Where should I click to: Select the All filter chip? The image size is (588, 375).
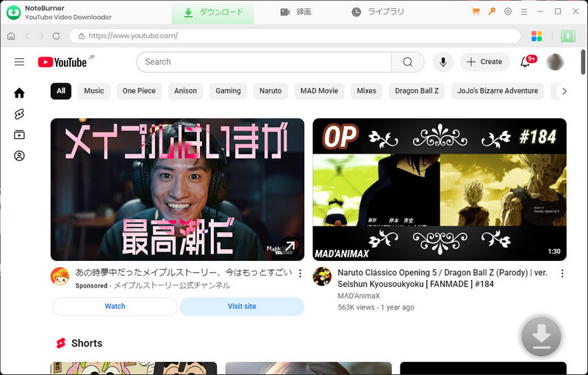click(61, 91)
